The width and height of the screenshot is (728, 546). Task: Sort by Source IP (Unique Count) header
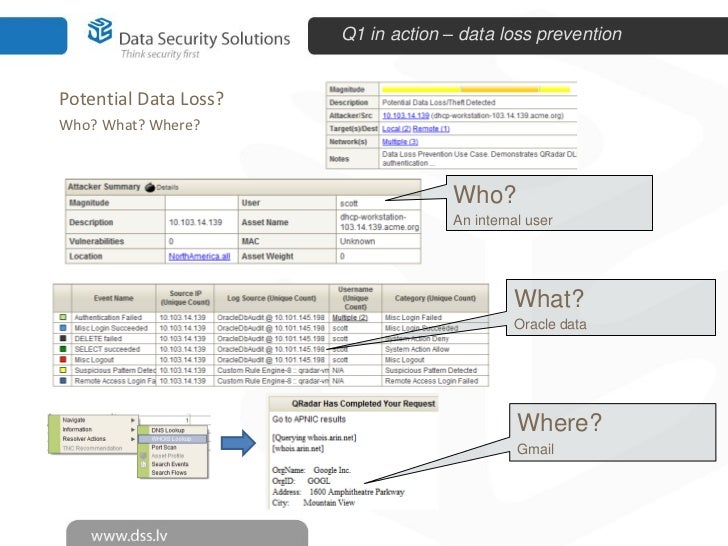coord(185,298)
